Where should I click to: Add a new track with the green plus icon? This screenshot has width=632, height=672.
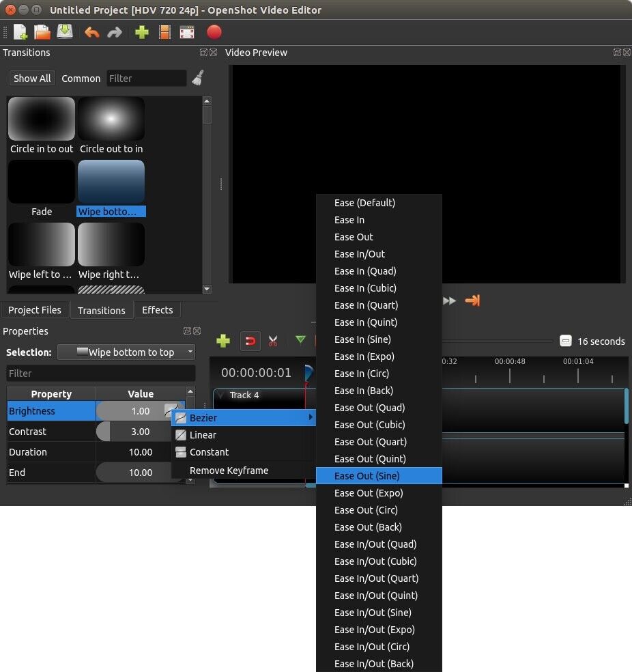(x=223, y=341)
